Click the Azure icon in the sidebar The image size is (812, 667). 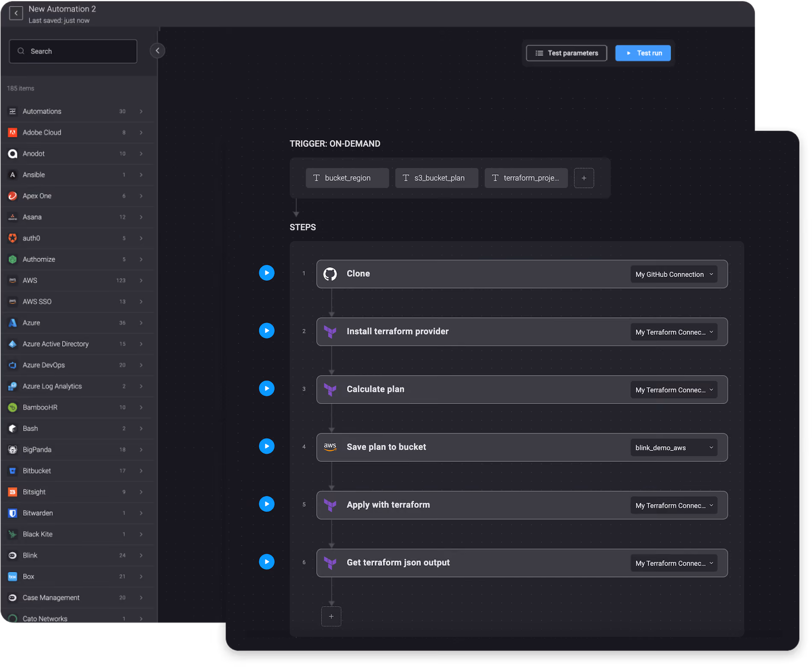(x=13, y=323)
